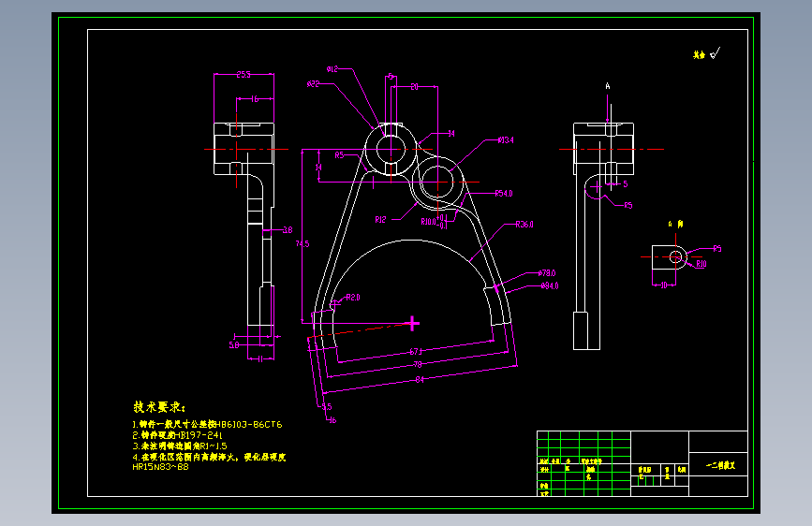This screenshot has height=526, width=812.
Task: Select the 67.1 linear dimension text
Action: (x=416, y=352)
